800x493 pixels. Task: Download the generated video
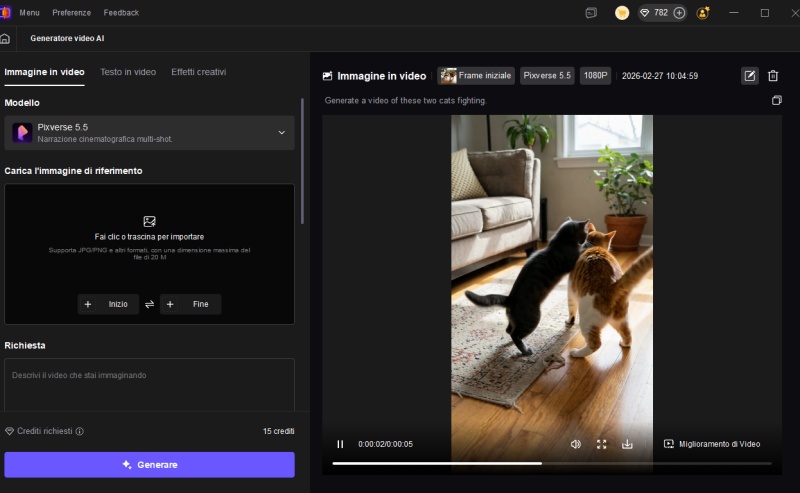tap(628, 444)
